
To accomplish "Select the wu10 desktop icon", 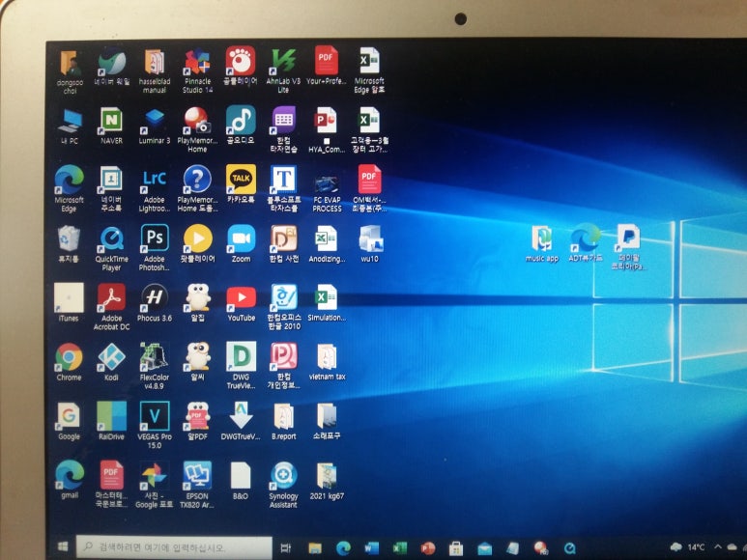I will [370, 244].
